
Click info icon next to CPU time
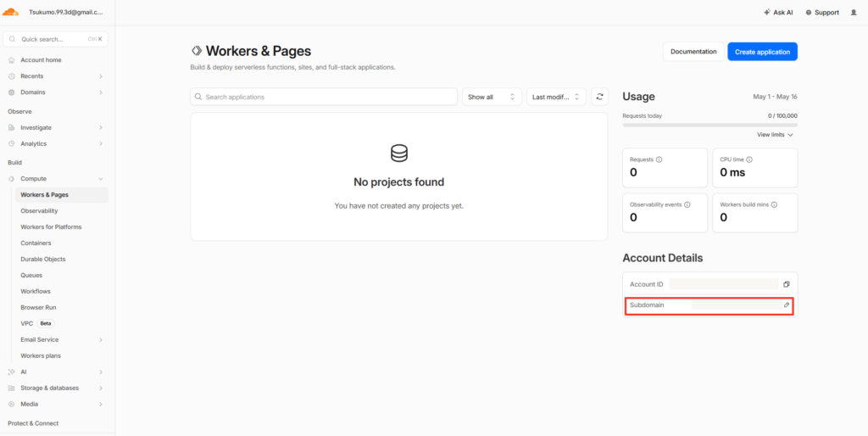pyautogui.click(x=749, y=159)
